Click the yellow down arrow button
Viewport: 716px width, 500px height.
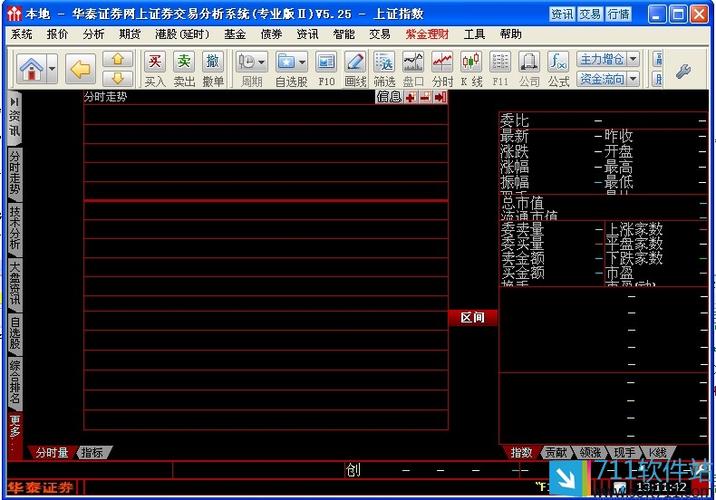pos(118,78)
